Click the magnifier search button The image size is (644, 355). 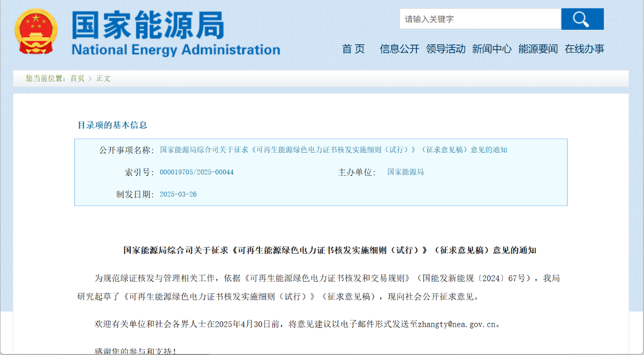pos(582,19)
